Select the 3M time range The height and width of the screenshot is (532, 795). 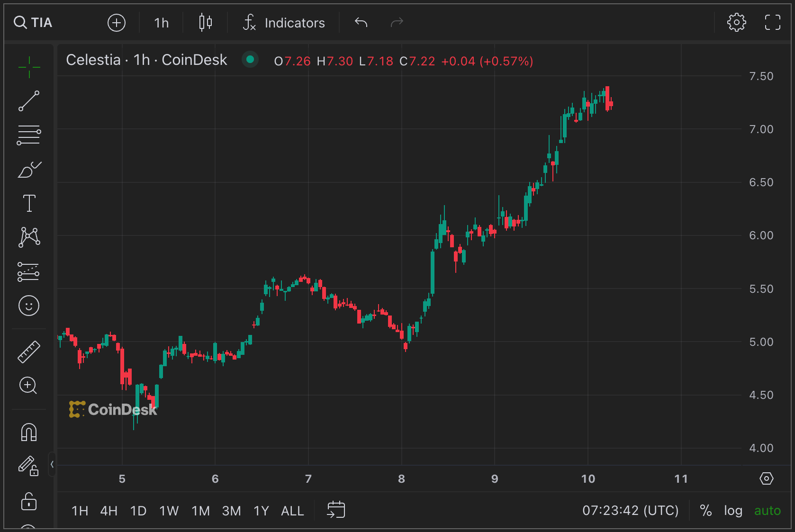click(232, 511)
